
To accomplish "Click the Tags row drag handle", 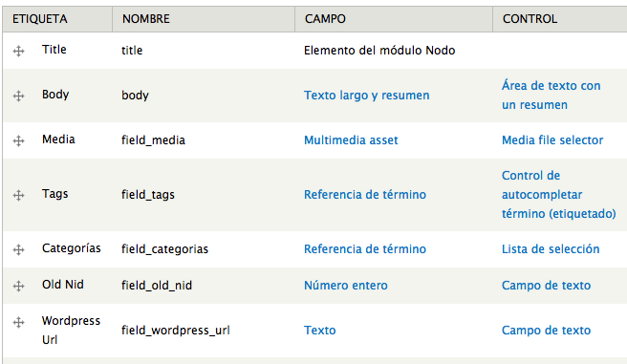I will [18, 196].
